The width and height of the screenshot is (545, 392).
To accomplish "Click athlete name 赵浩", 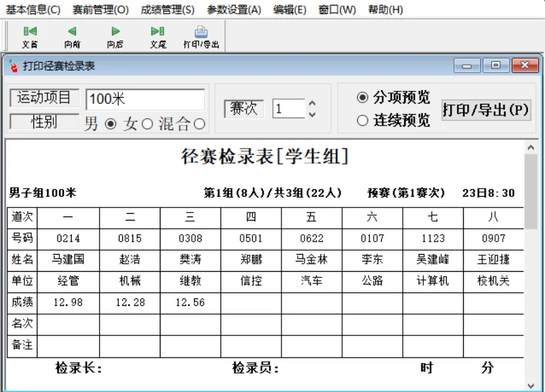I will (130, 260).
